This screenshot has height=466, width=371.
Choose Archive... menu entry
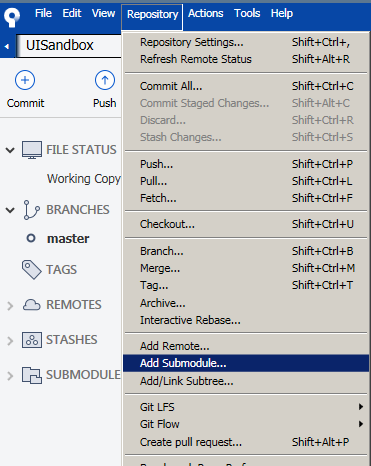coord(246,303)
